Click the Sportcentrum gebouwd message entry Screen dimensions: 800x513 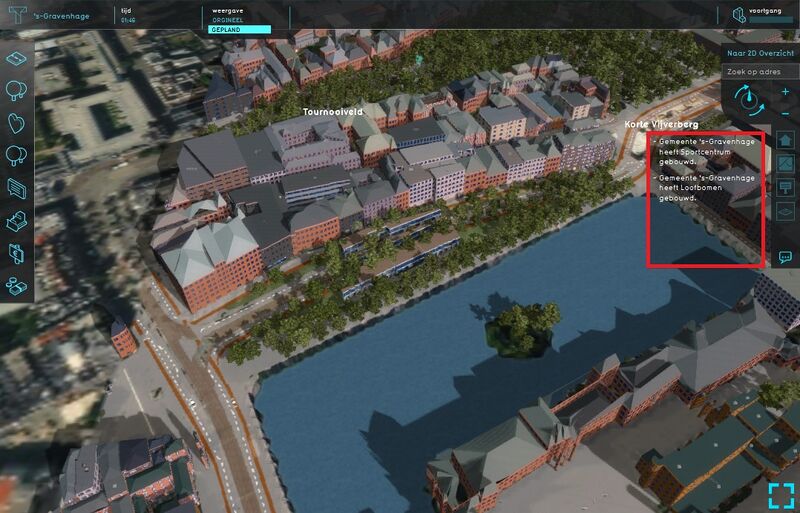coord(702,150)
